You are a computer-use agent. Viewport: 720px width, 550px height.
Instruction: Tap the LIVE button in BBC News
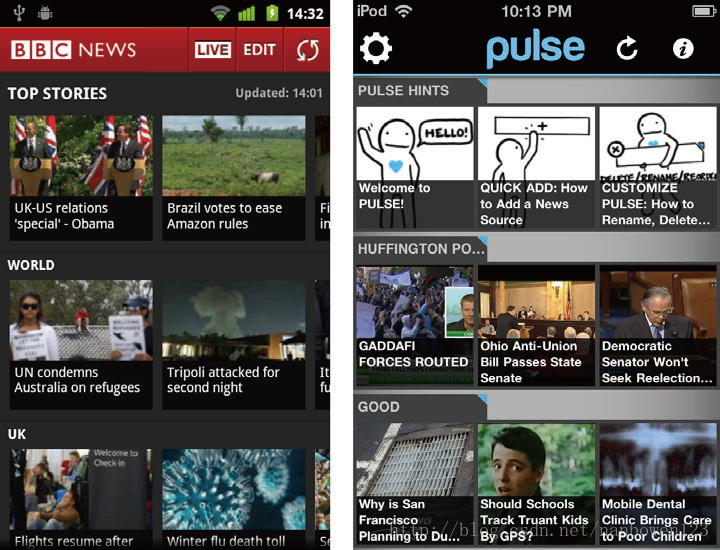[212, 50]
